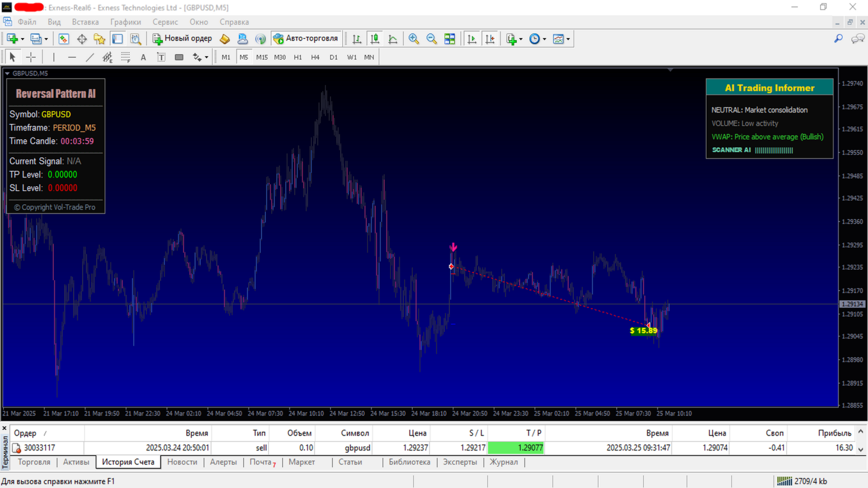Zoom in on the chart
Screen dimensions: 868x488
pos(414,39)
